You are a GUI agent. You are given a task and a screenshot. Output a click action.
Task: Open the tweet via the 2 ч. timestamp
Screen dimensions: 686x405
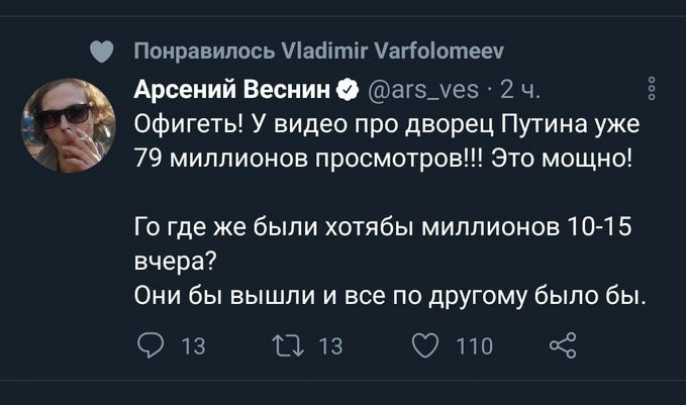point(519,93)
